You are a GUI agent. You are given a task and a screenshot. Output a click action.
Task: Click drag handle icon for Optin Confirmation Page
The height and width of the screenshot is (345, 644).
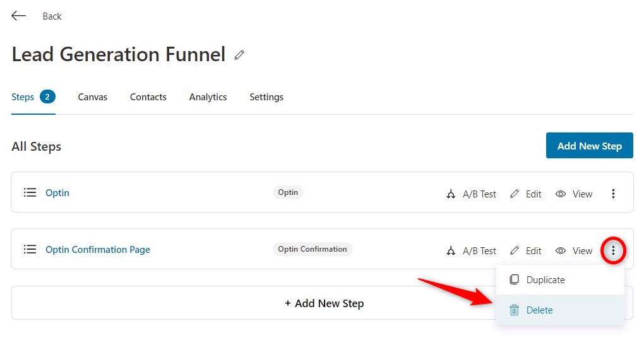click(x=30, y=249)
